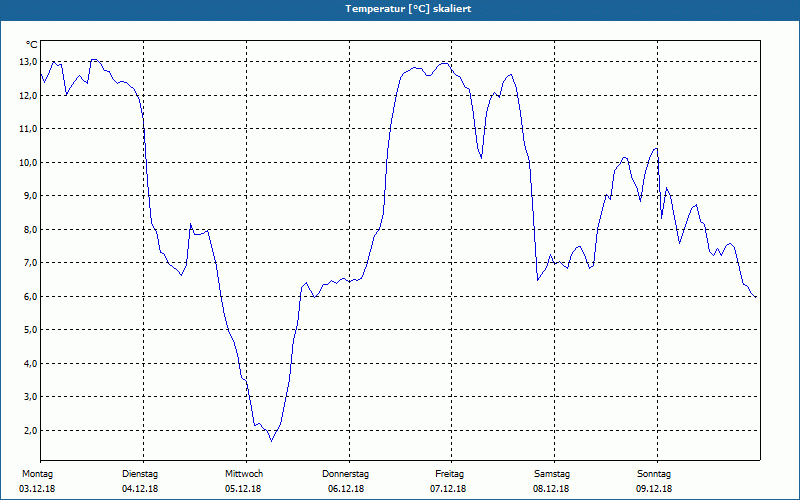Select the 3,0 axis label
Image resolution: width=800 pixels, height=500 pixels.
30,396
